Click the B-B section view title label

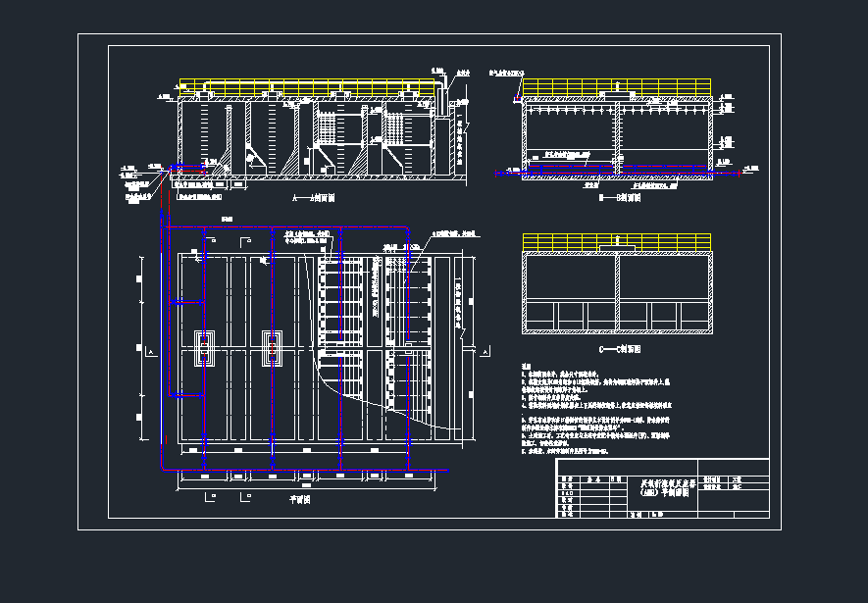[619, 197]
